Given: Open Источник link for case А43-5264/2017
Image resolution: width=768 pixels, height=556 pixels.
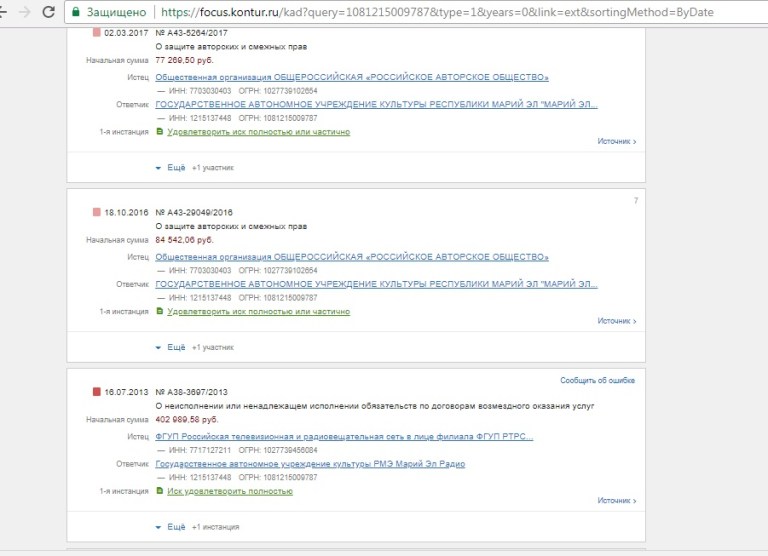Looking at the screenshot, I should 617,141.
